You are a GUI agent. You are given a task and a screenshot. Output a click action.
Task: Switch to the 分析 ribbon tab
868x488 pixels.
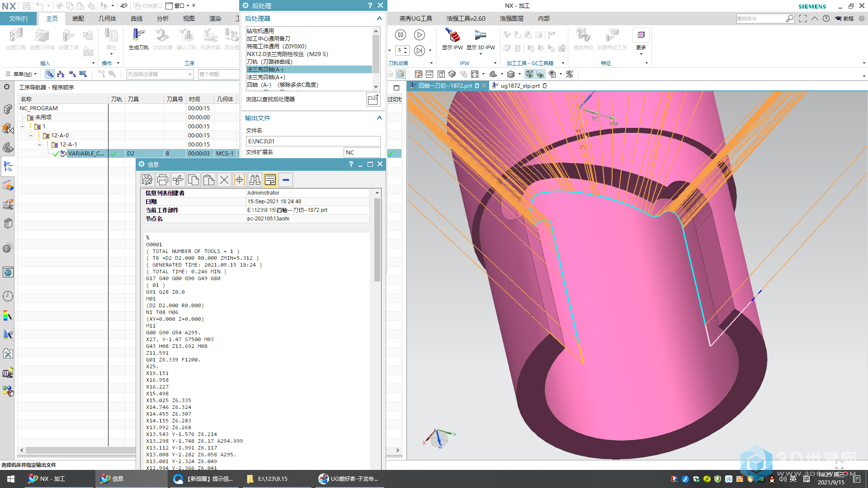click(x=163, y=19)
